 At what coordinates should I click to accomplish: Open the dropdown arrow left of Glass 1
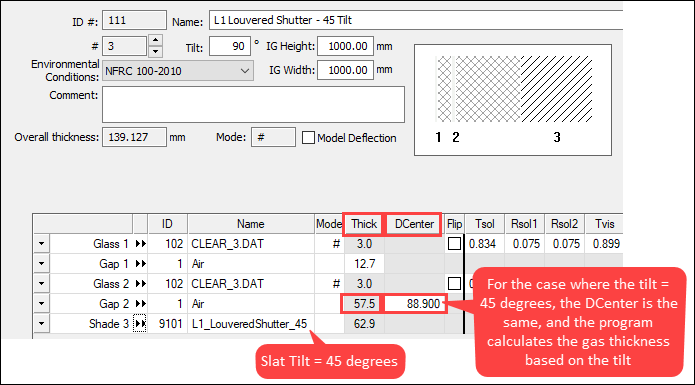tap(41, 244)
